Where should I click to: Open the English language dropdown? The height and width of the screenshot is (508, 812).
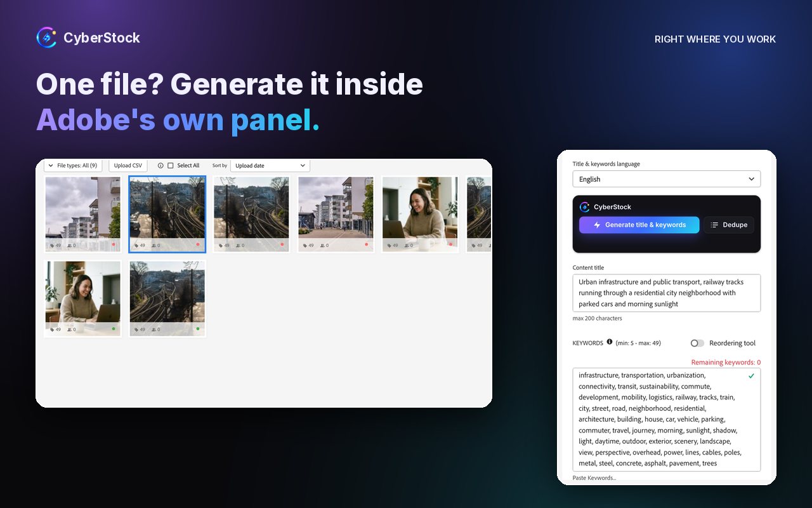point(666,179)
